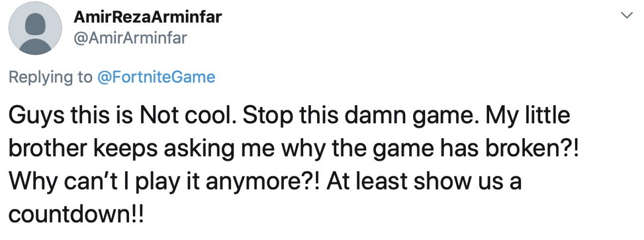Open AmirRezaArminfar's profile via display name
Screen dimensions: 644x240
[x=148, y=17]
